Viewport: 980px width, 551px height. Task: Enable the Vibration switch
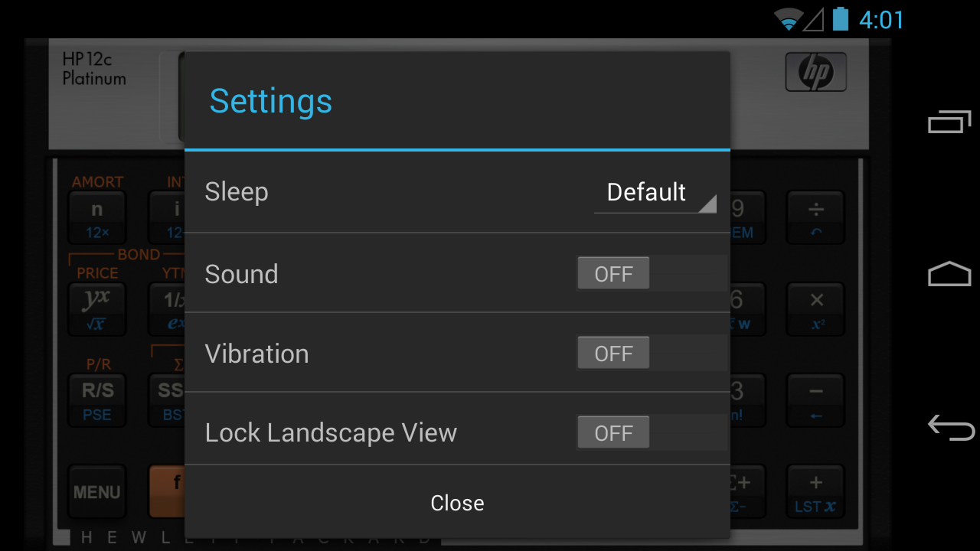(x=650, y=354)
